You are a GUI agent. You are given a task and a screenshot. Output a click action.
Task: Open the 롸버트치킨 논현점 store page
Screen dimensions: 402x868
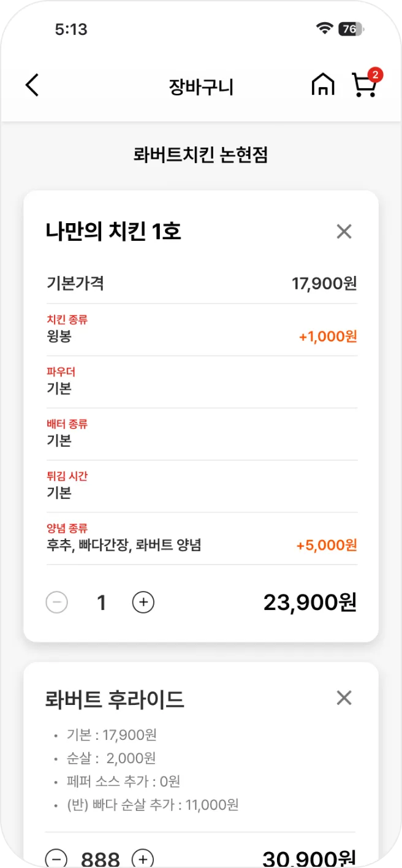point(201,154)
